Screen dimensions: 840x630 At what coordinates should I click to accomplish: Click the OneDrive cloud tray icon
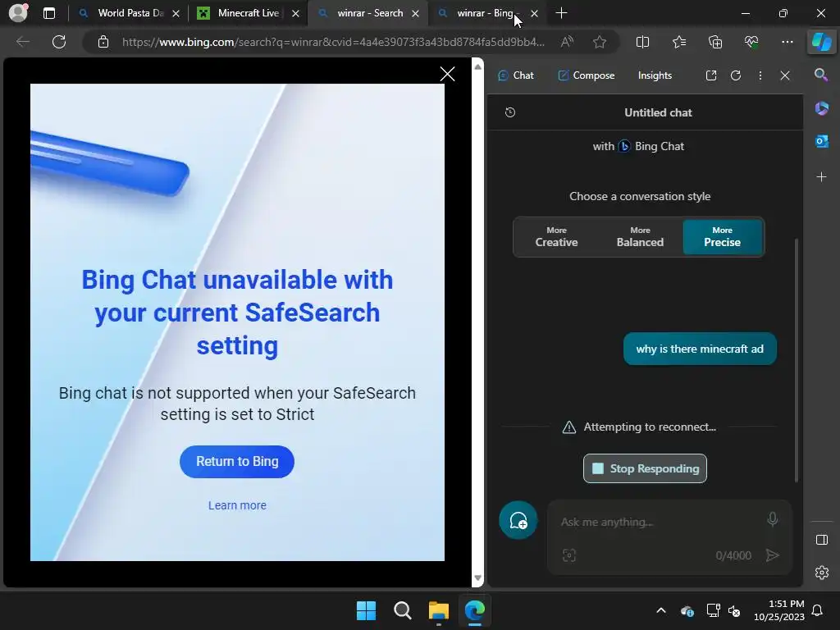687,610
